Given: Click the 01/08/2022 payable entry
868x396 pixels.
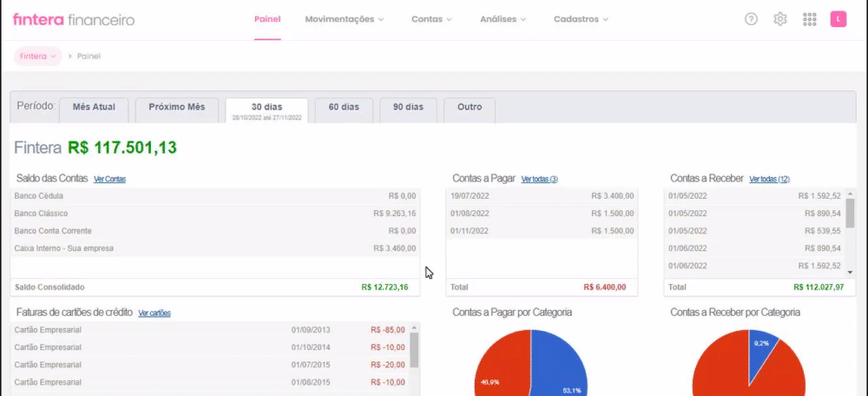Looking at the screenshot, I should point(542,214).
